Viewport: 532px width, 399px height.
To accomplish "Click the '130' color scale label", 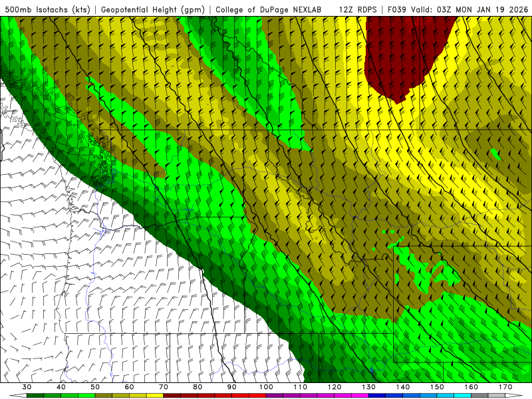I will pos(369,387).
